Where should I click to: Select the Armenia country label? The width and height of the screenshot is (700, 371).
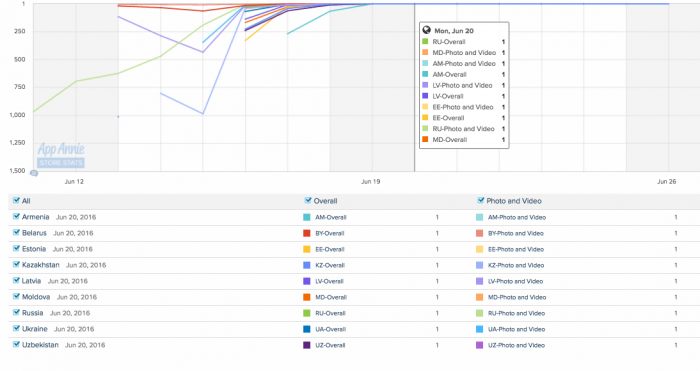tap(36, 217)
